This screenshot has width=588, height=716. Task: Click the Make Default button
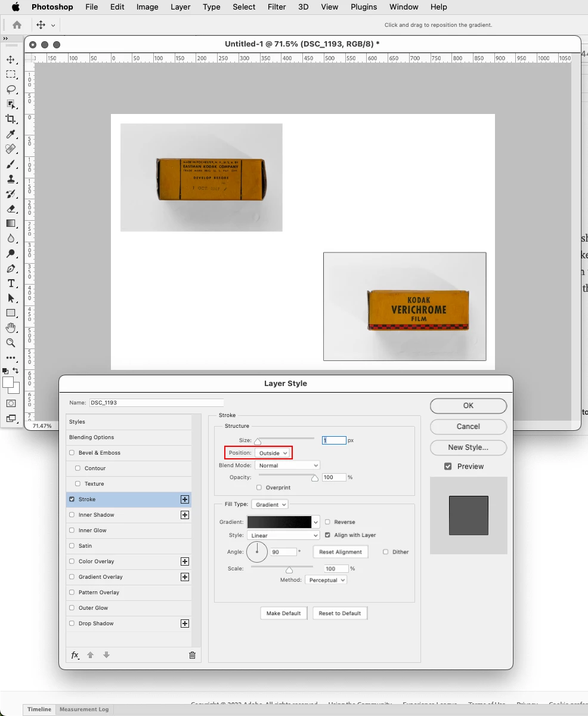tap(284, 613)
